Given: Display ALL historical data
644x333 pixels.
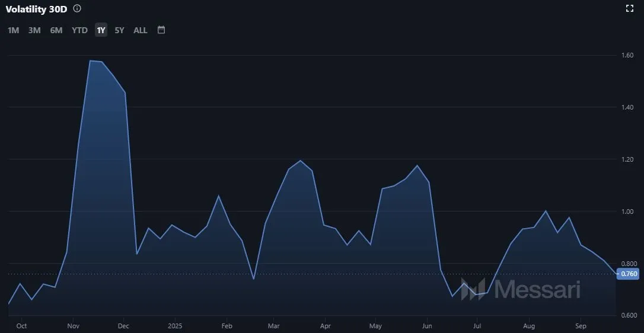Looking at the screenshot, I should pyautogui.click(x=141, y=30).
